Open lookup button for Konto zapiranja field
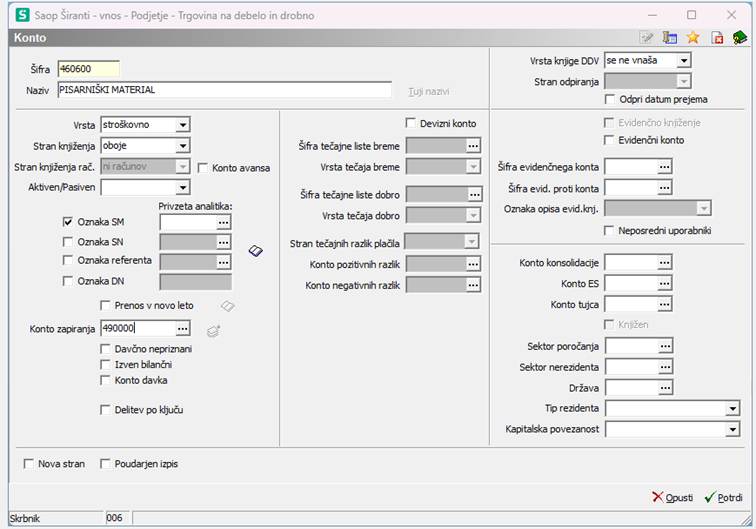756x529 pixels. tap(183, 328)
